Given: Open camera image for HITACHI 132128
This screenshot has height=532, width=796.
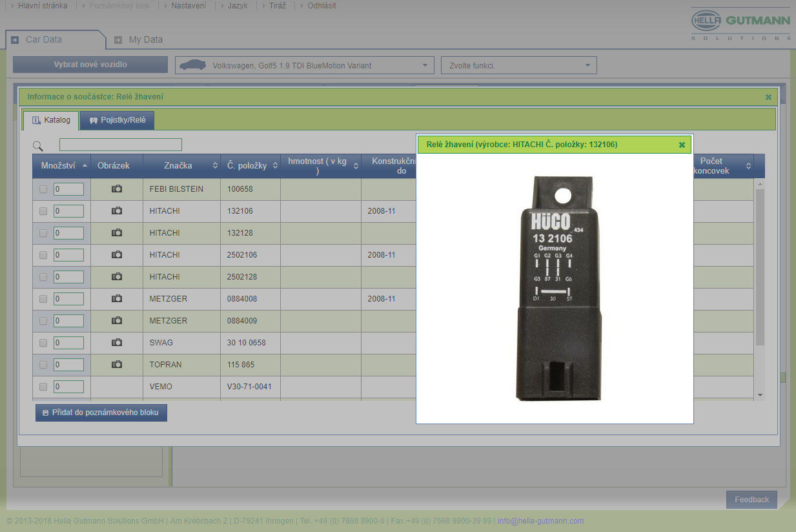Looking at the screenshot, I should 117,233.
